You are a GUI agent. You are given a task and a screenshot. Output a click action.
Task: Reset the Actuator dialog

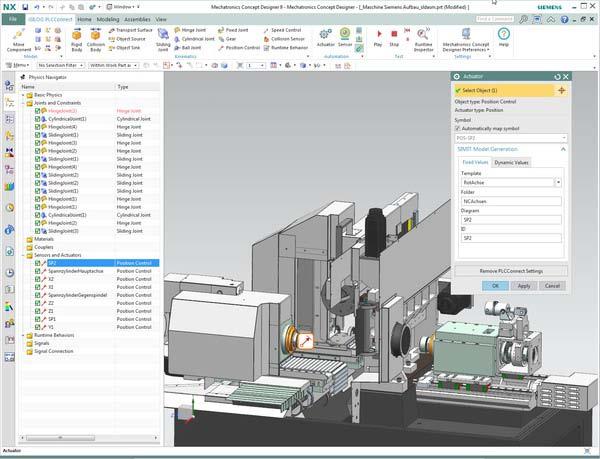pyautogui.click(x=557, y=76)
